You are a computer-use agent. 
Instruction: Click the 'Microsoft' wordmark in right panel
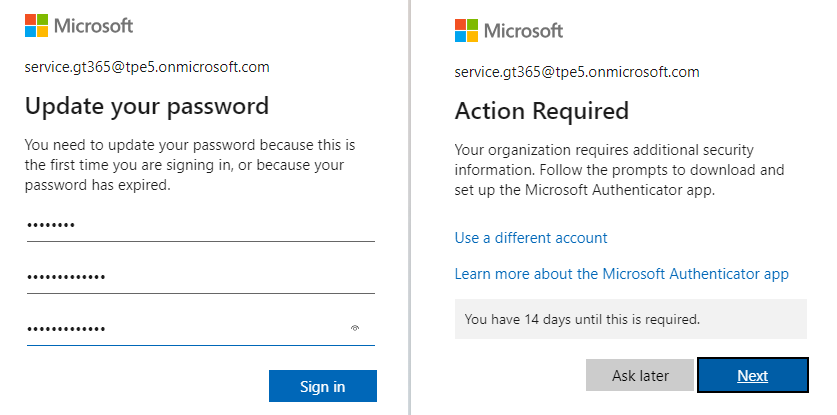pos(524,30)
